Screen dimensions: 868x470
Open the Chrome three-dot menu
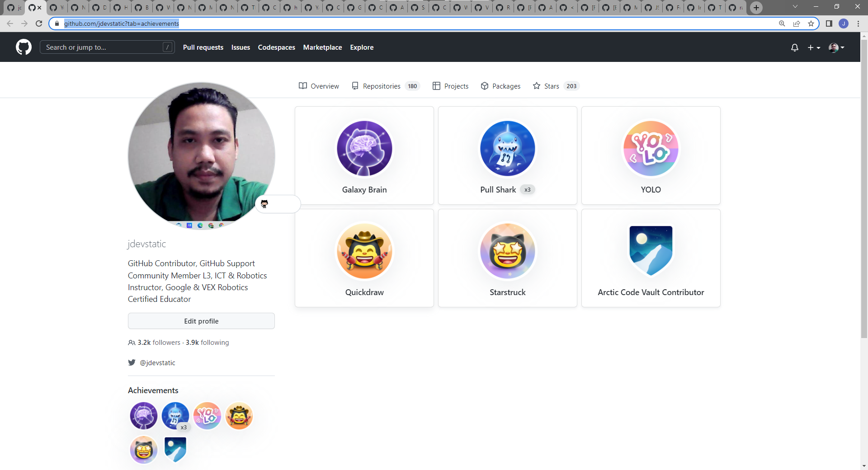[x=858, y=23]
